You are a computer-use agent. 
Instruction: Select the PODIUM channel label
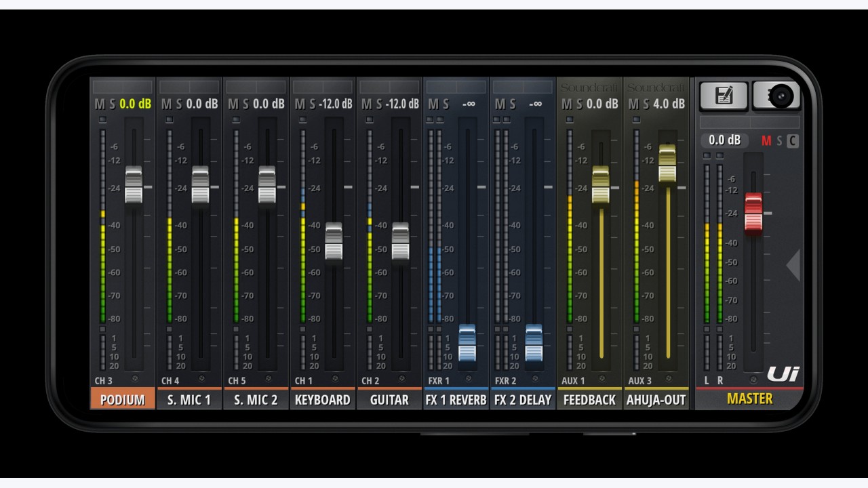123,400
